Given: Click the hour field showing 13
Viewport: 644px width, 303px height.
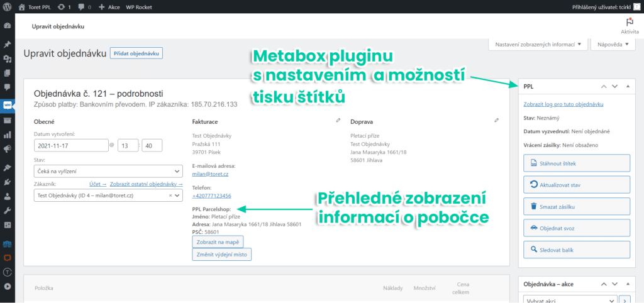Looking at the screenshot, I should pos(128,145).
